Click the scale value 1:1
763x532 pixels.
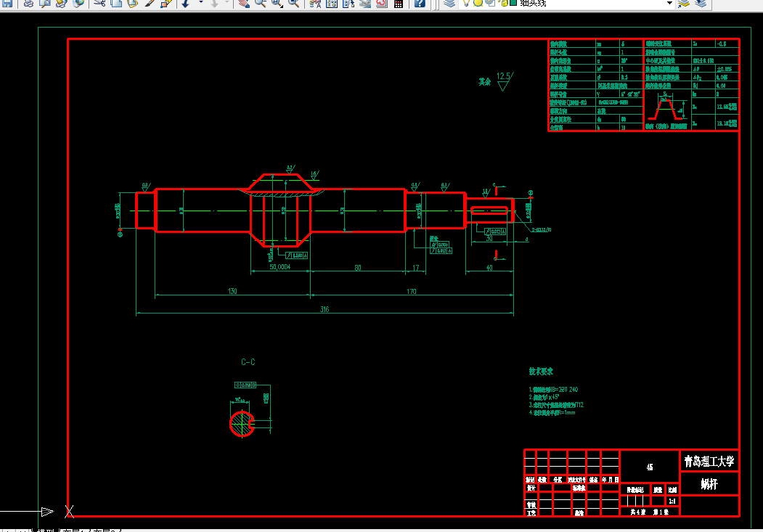point(672,502)
